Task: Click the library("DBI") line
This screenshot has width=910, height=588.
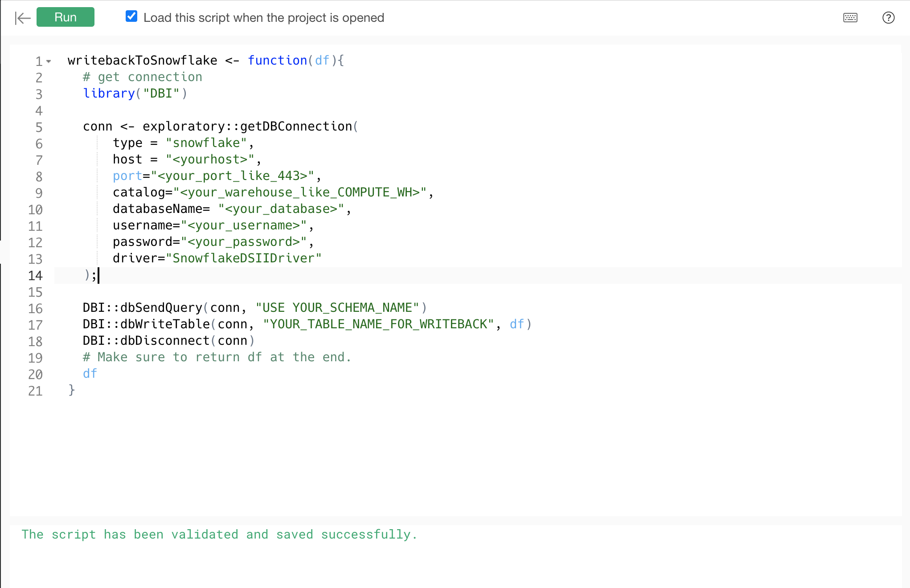Action: [135, 94]
